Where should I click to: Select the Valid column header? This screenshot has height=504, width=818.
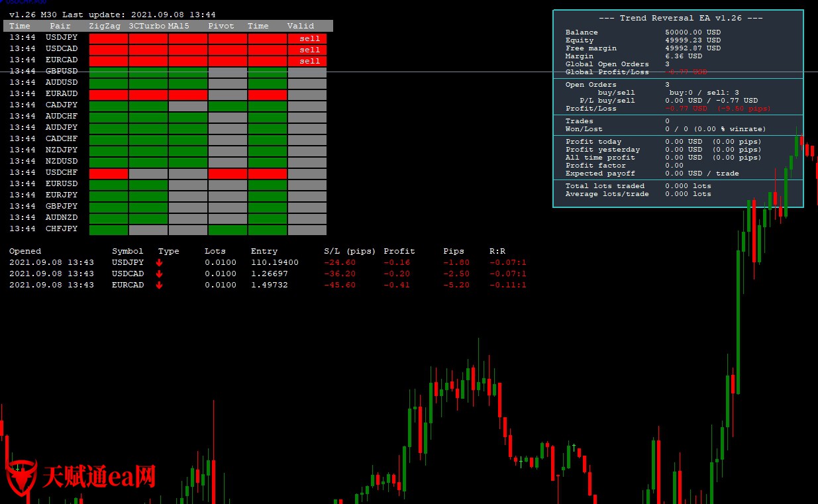pos(301,26)
